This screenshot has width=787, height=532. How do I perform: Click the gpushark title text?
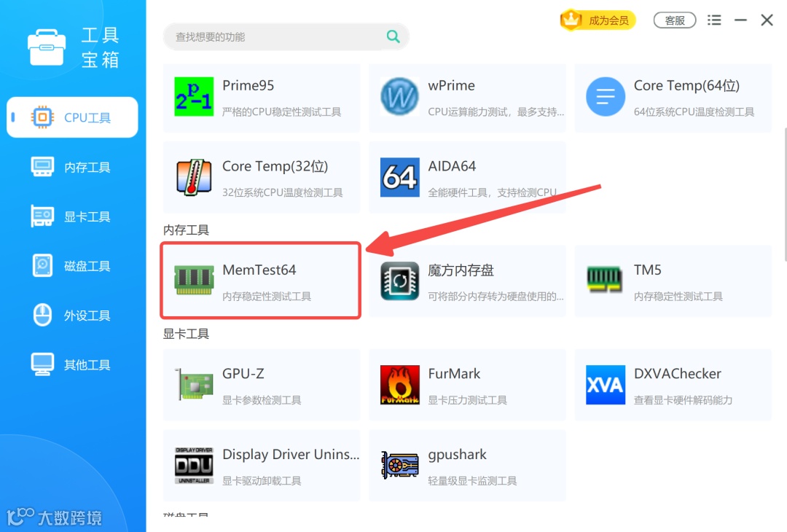click(x=457, y=455)
